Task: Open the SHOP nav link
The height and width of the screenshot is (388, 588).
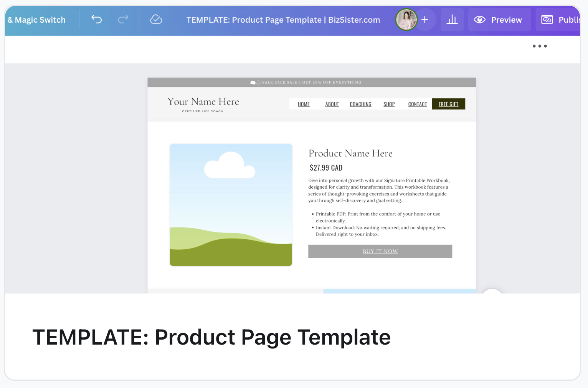Action: coord(389,104)
